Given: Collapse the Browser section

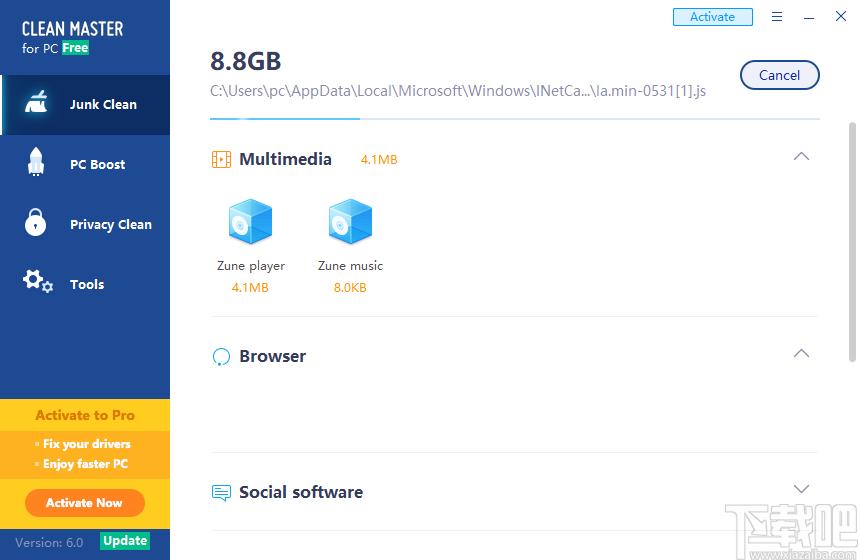Looking at the screenshot, I should [801, 353].
